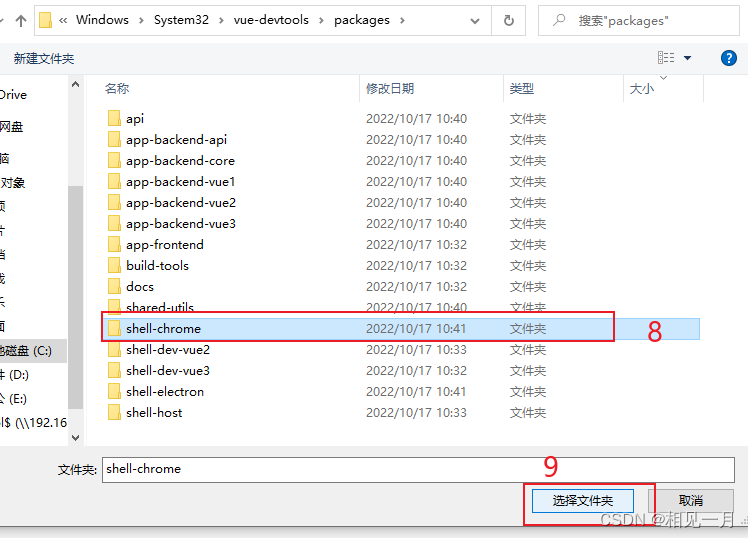Select the app-frontend folder icon

114,244
